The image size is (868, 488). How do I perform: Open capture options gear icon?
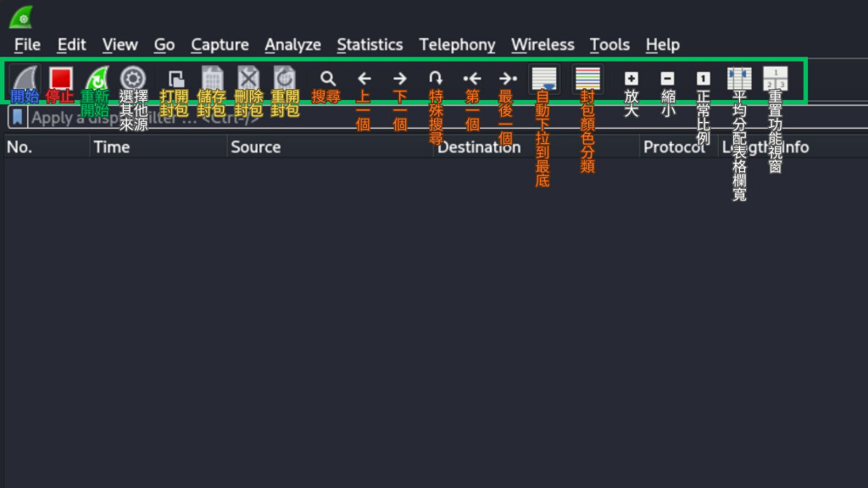point(133,79)
